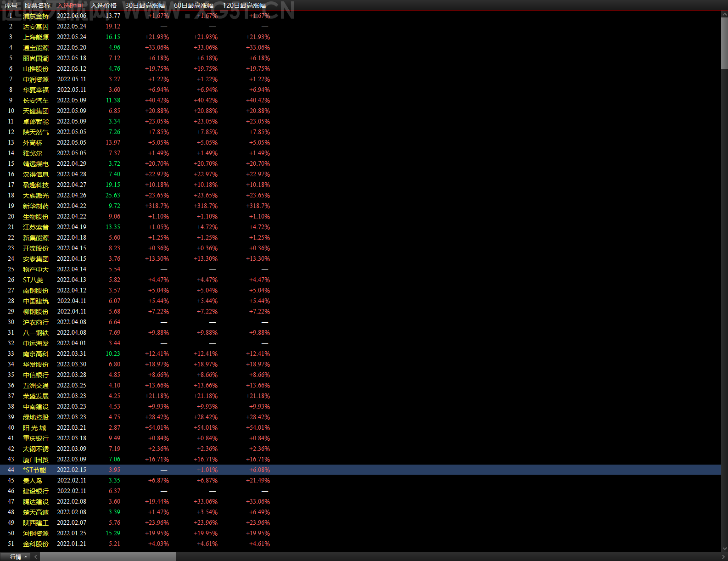Viewport: 728px width, 561px height.
Task: Select stock 陕天然气
Action: tap(36, 132)
